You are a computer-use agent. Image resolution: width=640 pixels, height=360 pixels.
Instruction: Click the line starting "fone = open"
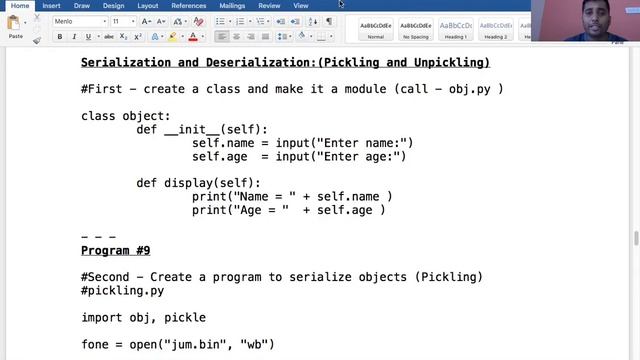178,344
